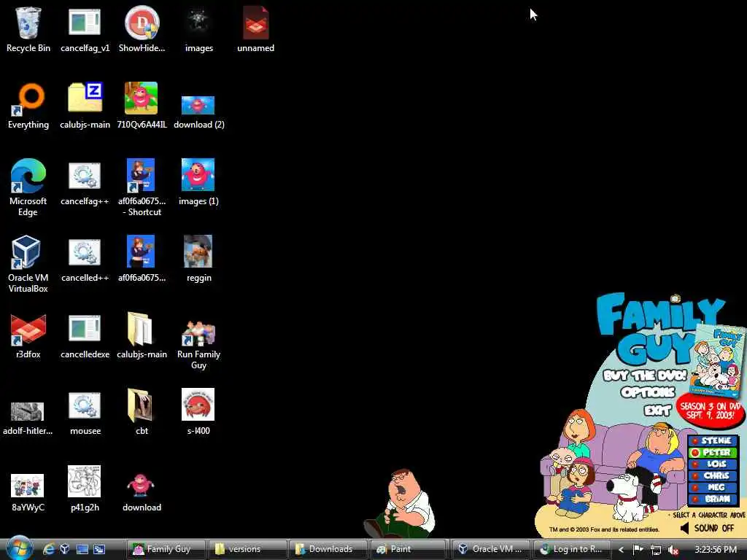The height and width of the screenshot is (560, 747).
Task: Click EXIT in Family Guy panel
Action: [x=657, y=410]
